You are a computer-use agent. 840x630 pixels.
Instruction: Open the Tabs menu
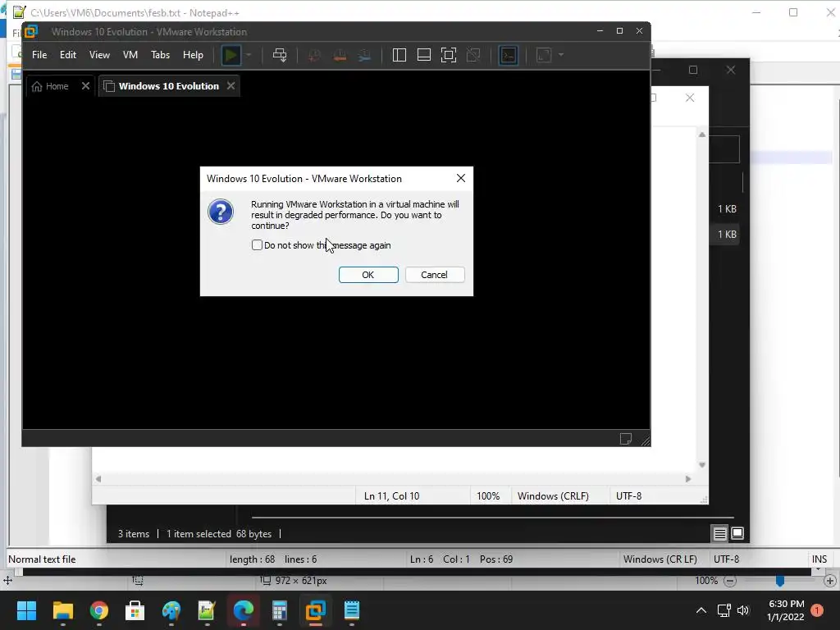(160, 55)
